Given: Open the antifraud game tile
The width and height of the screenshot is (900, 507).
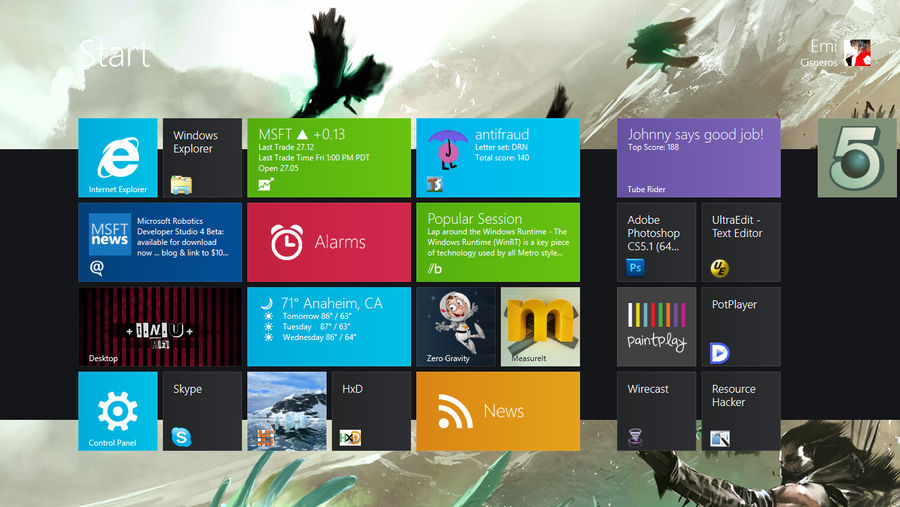Looking at the screenshot, I should coord(498,158).
